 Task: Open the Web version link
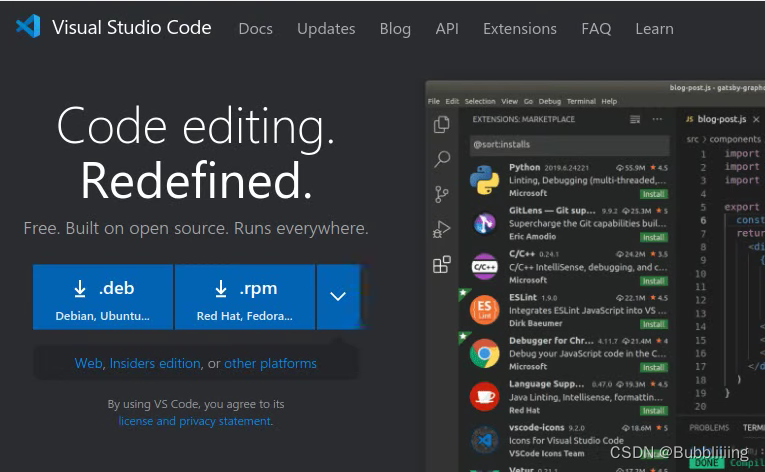pyautogui.click(x=88, y=364)
